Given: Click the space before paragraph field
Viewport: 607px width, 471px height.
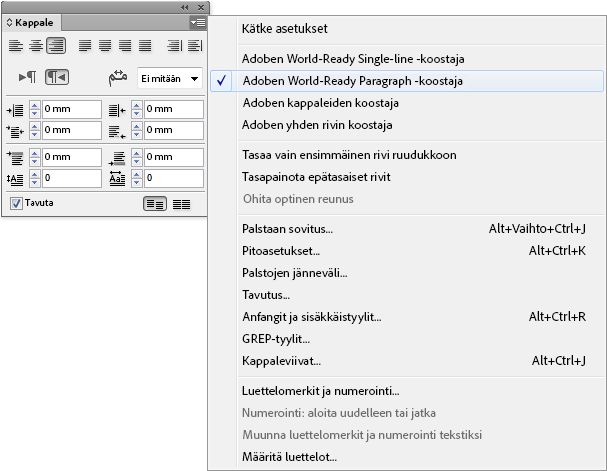Looking at the screenshot, I should 72,157.
